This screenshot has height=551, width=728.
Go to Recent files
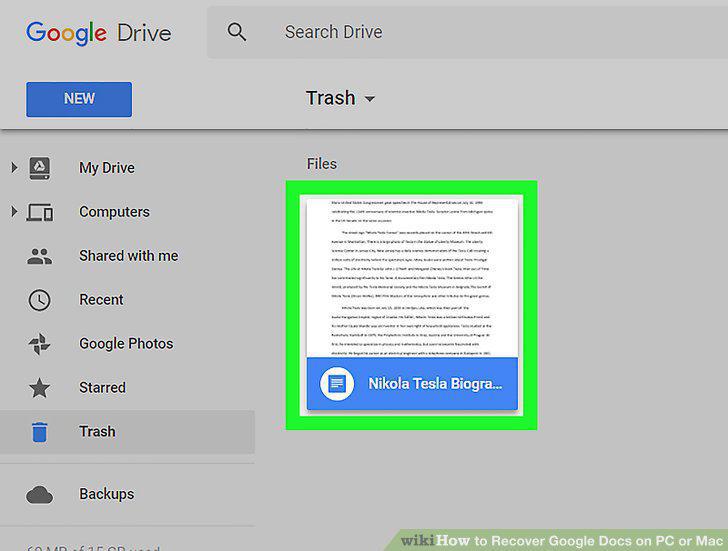pos(101,300)
